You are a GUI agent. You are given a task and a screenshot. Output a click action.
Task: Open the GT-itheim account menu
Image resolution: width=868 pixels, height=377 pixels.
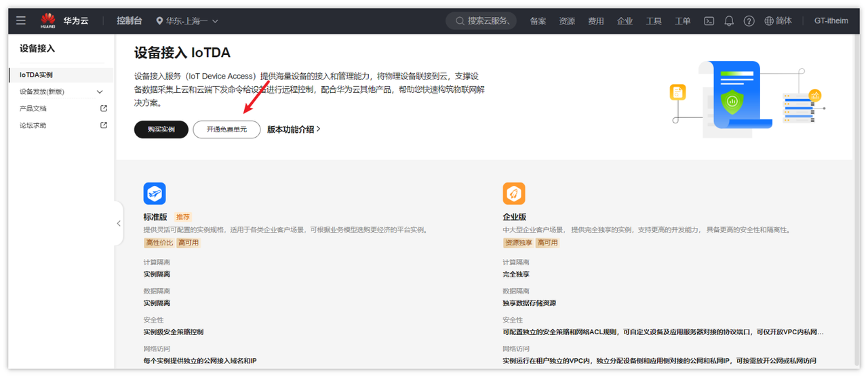click(831, 21)
